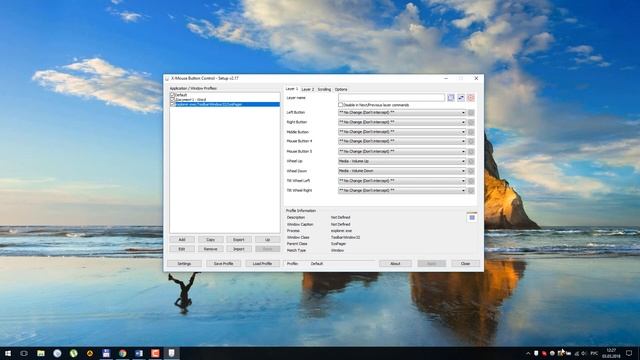Click the Close button at bottom right

[x=466, y=264]
